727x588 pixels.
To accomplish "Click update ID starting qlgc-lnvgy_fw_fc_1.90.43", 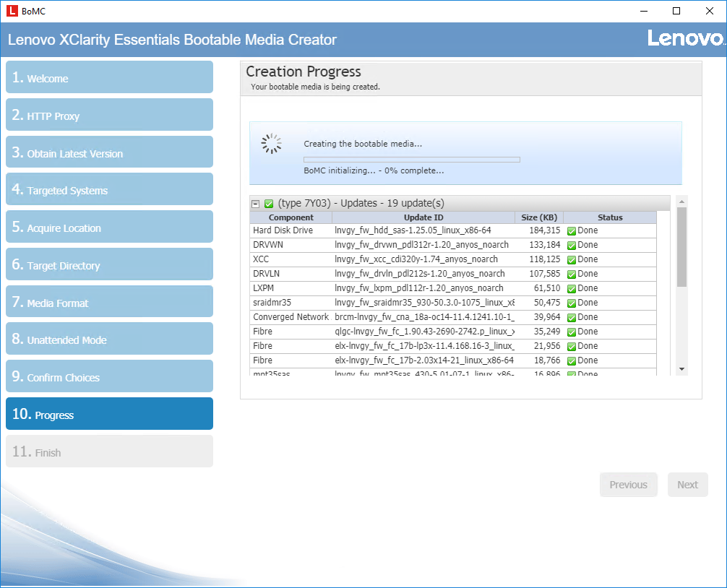I will point(425,332).
